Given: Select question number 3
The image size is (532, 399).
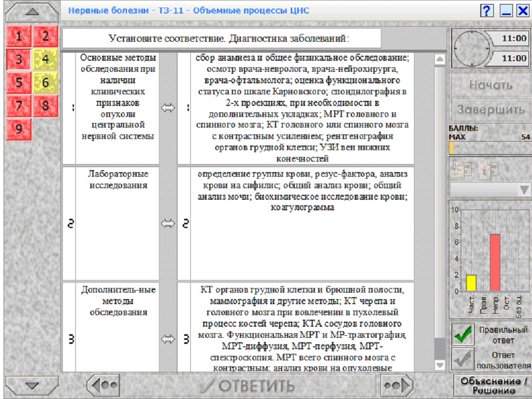Looking at the screenshot, I should coord(19,59).
